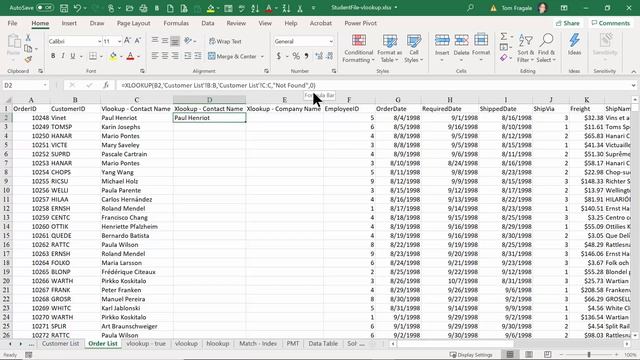Screen dimensions: 640x360
Task: Open the Ideas lightning icon
Action: pyautogui.click(x=574, y=44)
